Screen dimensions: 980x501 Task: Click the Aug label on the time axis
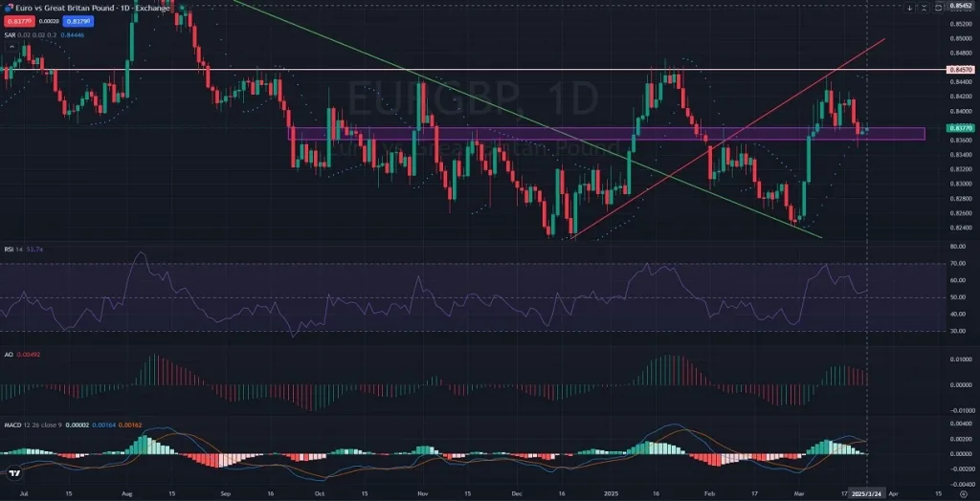127,493
